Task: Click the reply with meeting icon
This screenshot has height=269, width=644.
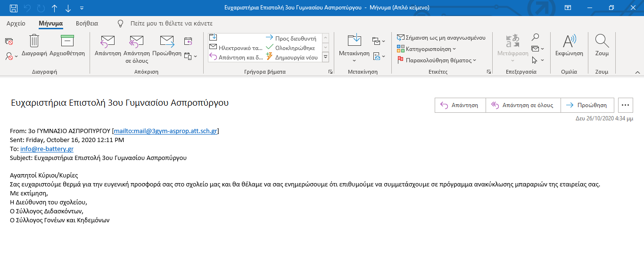Action: click(x=188, y=41)
